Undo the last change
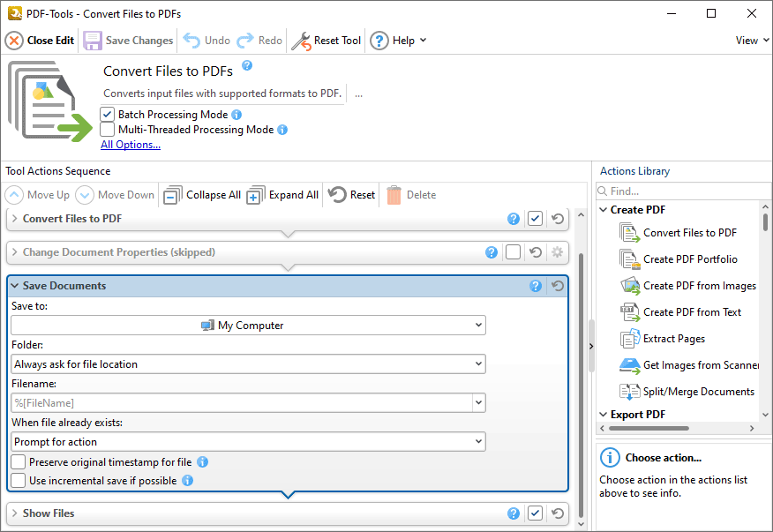The width and height of the screenshot is (773, 532). (206, 41)
